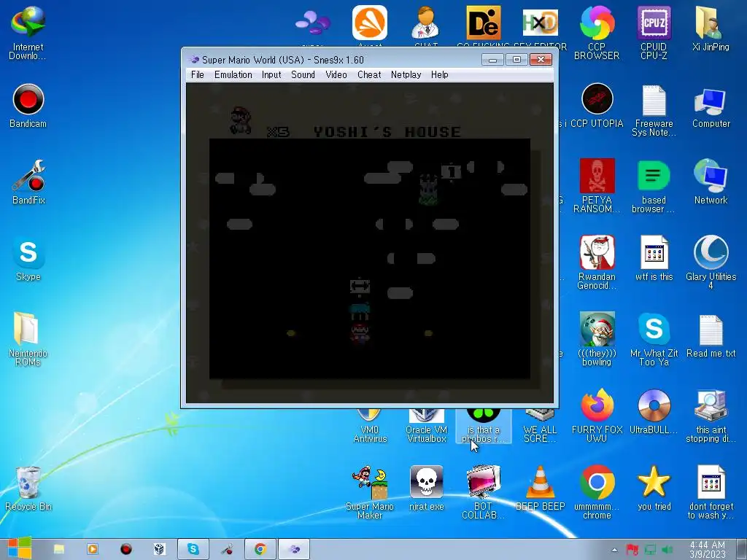Select the CCP UTOPIA desktop icon
747x560 pixels.
pos(597,106)
